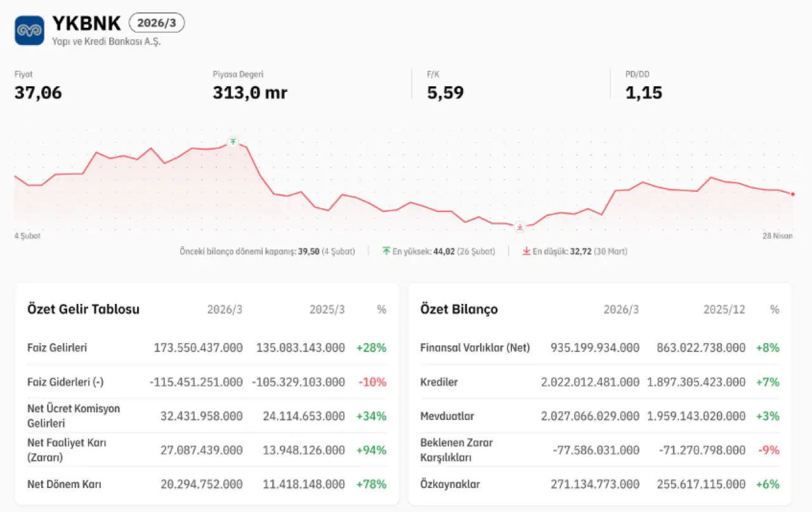This screenshot has height=512, width=812.
Task: Select the 2025/12 column header in balance sheet
Action: 724,310
